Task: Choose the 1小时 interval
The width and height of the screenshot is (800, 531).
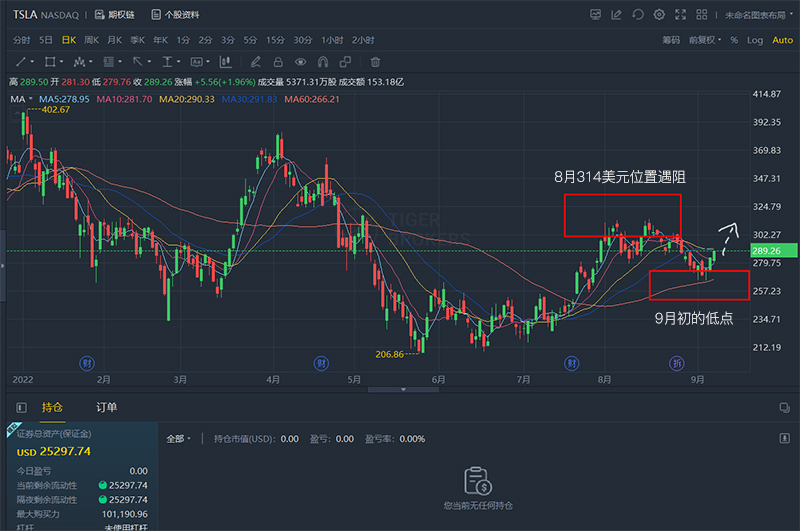Action: (x=332, y=40)
